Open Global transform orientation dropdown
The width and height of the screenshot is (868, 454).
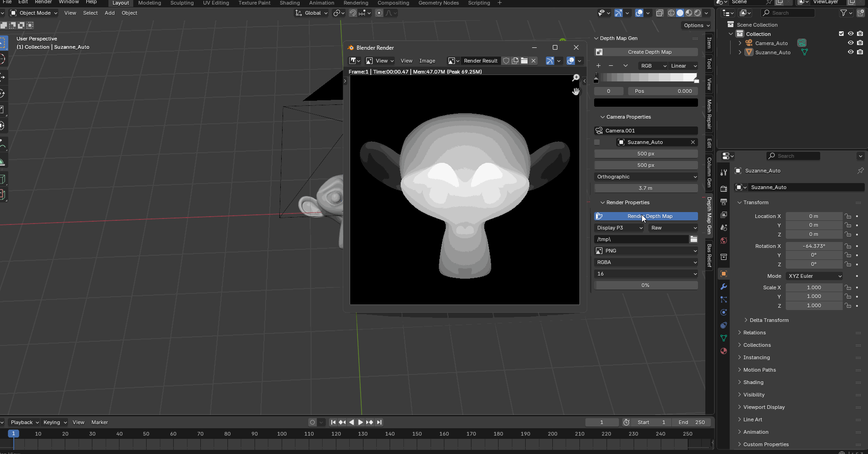[312, 13]
